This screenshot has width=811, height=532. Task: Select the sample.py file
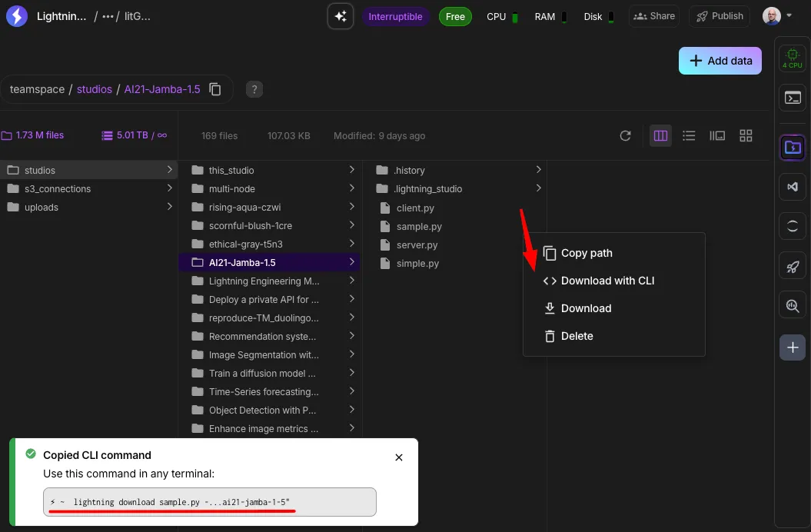point(454,227)
